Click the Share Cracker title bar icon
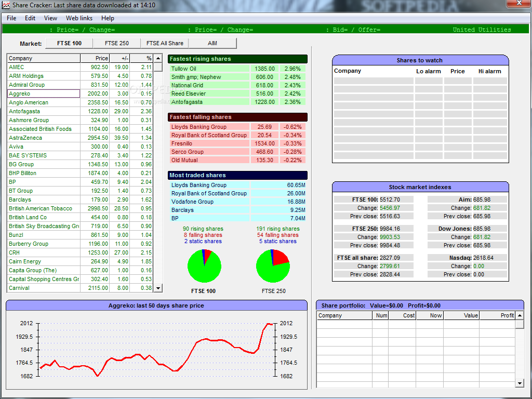The image size is (532, 399). [6, 5]
